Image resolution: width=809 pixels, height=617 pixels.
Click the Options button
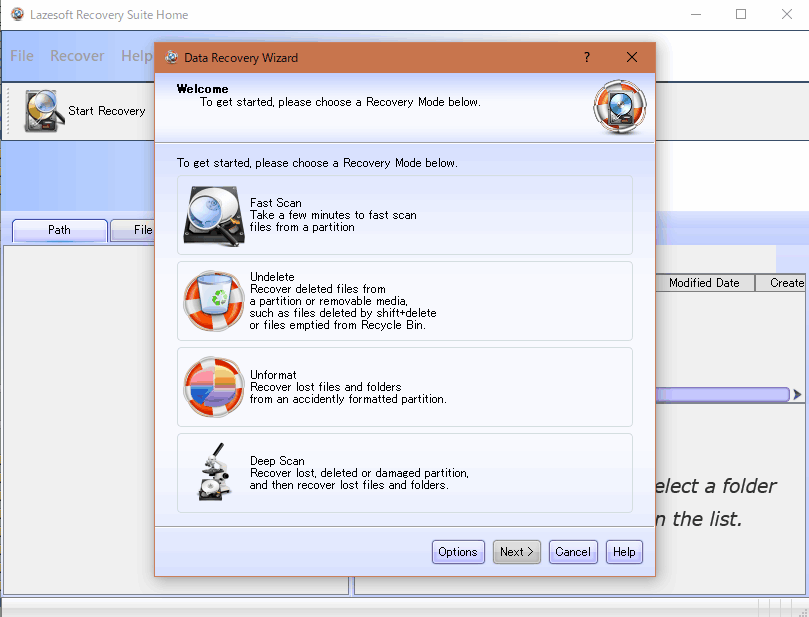458,552
